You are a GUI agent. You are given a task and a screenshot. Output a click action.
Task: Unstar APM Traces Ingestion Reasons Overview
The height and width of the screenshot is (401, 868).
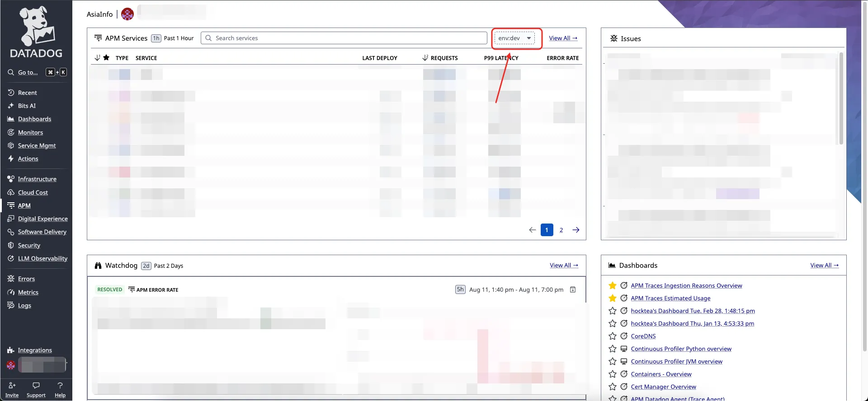[x=613, y=285]
